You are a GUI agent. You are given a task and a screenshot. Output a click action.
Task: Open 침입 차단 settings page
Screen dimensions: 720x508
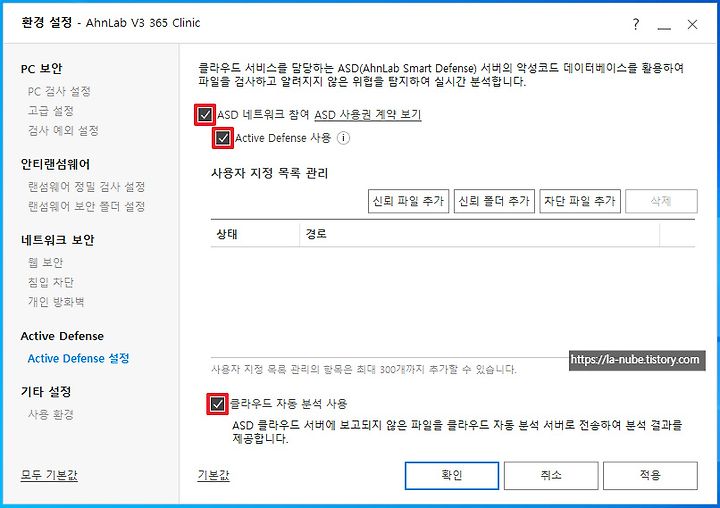51,282
